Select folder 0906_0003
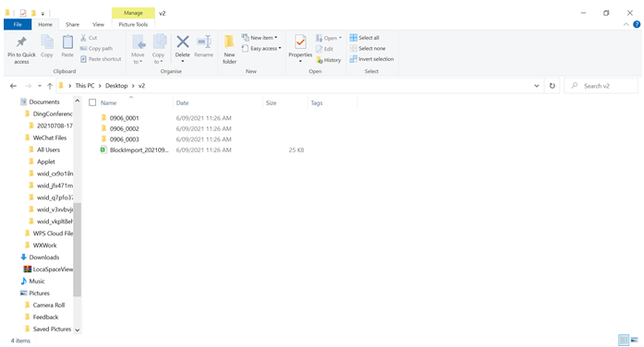This screenshot has width=644, height=347. 124,139
